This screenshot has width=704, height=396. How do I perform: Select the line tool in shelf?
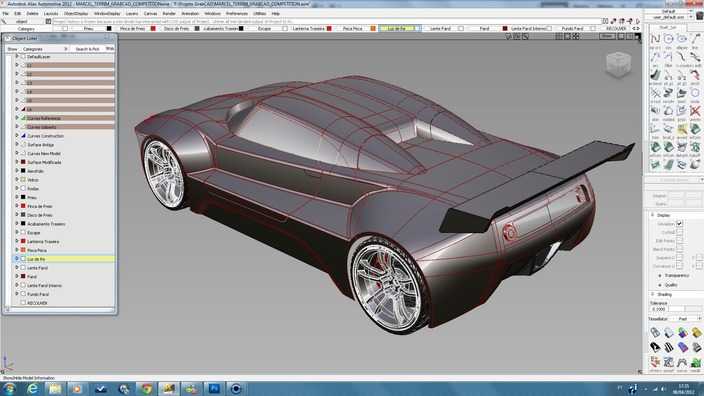(695, 40)
